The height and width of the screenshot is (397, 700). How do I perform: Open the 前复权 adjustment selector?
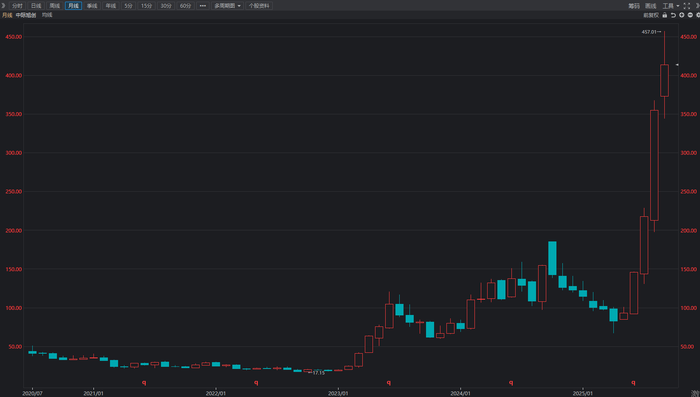[x=651, y=15]
